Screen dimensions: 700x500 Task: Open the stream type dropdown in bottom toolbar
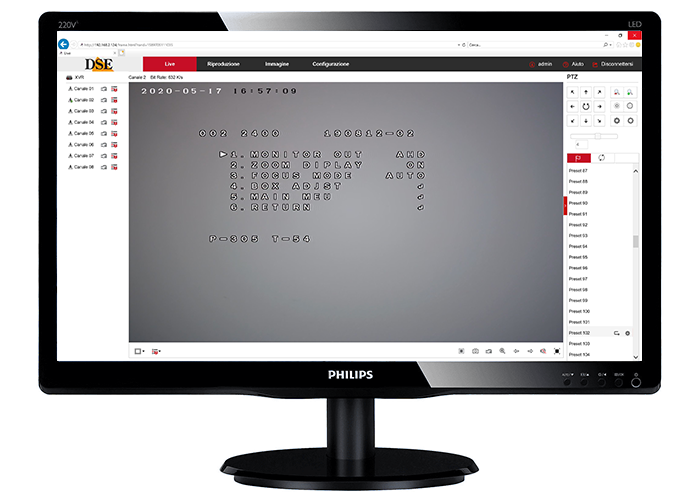[x=156, y=351]
